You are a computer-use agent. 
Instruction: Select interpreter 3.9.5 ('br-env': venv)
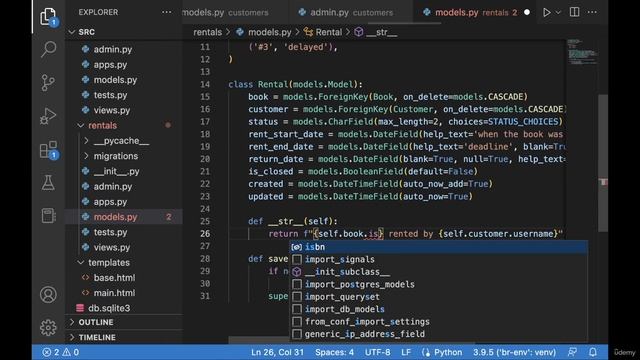pos(514,352)
